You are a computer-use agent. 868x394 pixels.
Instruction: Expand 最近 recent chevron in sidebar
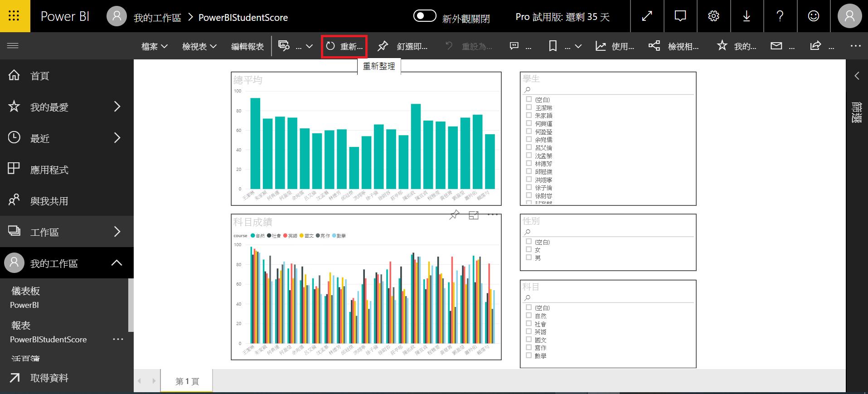click(117, 138)
